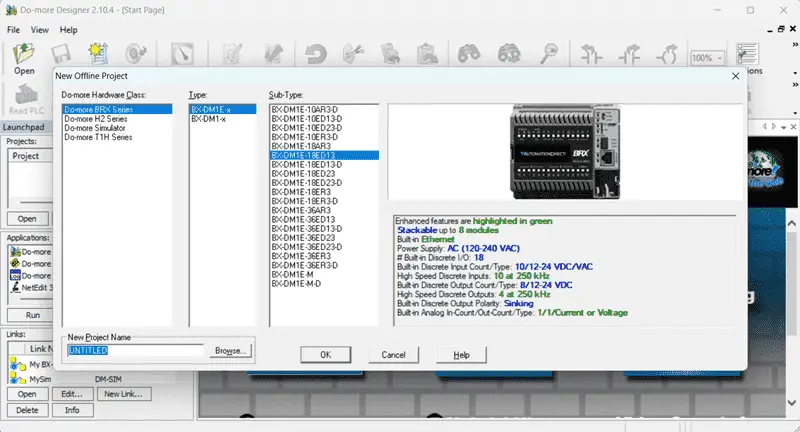Open the View menu

[40, 30]
